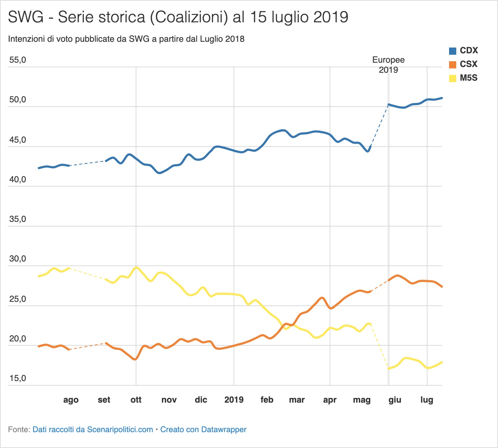Click the yellow M5S legend swatch
The width and height of the screenshot is (498, 448).
pos(453,78)
